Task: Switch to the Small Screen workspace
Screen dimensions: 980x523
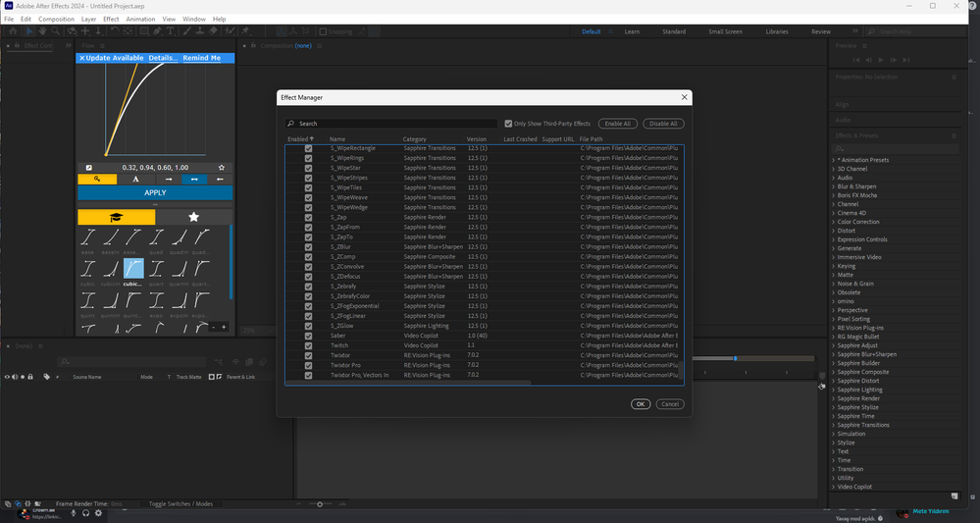Action: (725, 31)
